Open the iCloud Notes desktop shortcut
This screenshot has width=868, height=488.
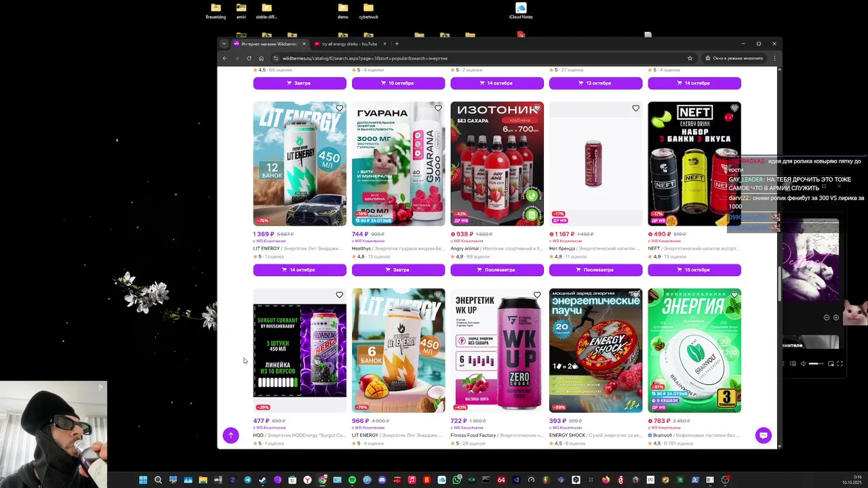point(521,11)
